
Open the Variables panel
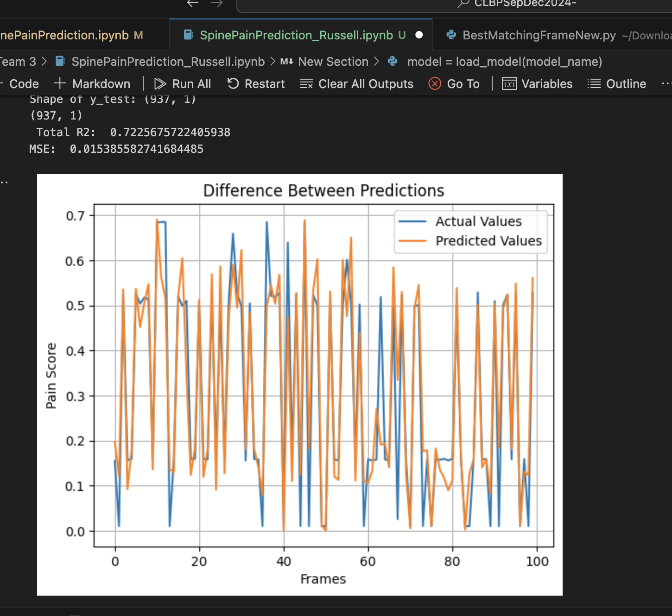(x=537, y=84)
